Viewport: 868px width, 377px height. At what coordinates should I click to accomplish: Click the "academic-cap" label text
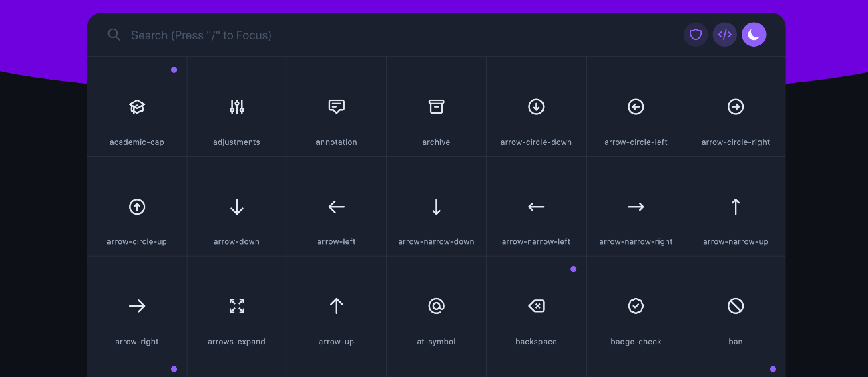point(137,142)
